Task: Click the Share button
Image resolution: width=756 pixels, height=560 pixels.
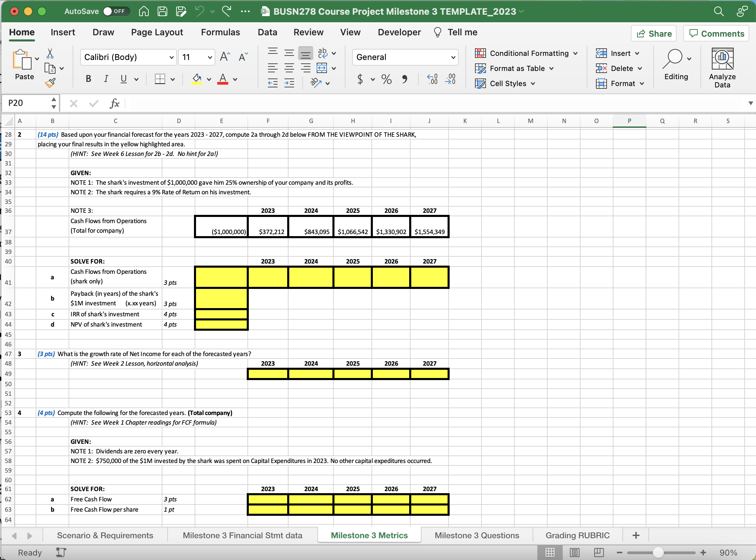Action: [653, 33]
